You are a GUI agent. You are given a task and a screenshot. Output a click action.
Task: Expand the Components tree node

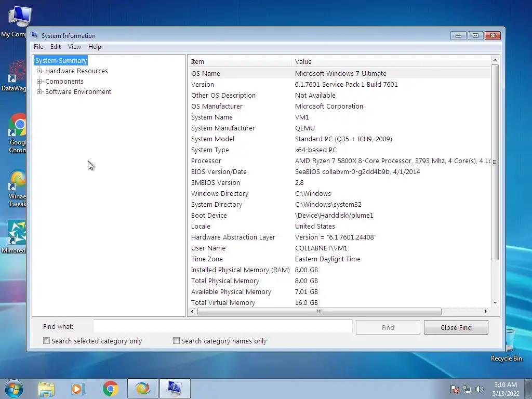[39, 82]
